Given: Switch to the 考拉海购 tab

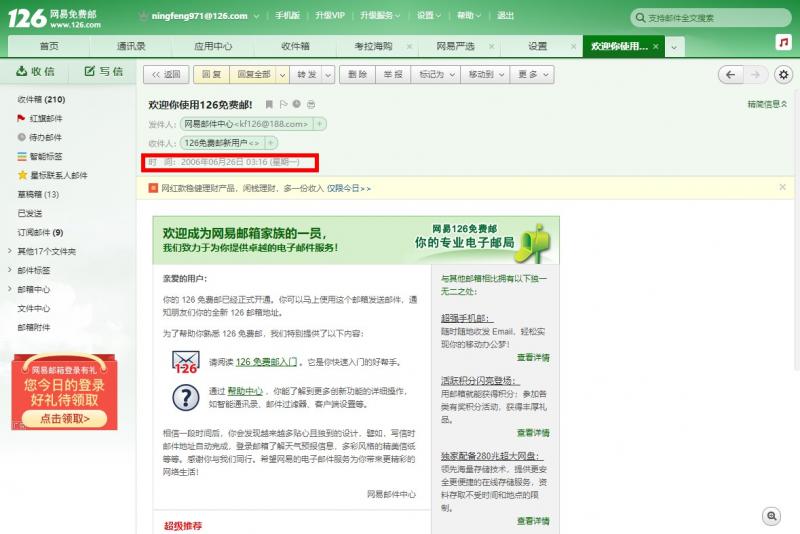Looking at the screenshot, I should (373, 46).
